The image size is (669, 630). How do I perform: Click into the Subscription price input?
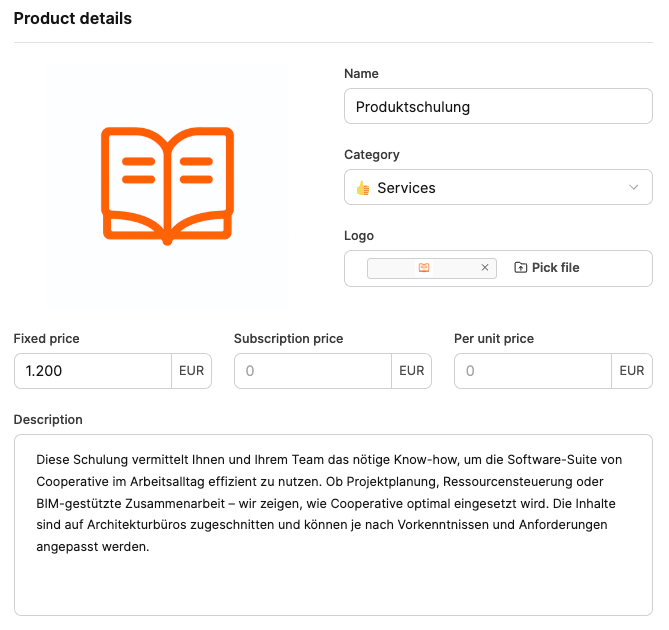(313, 371)
